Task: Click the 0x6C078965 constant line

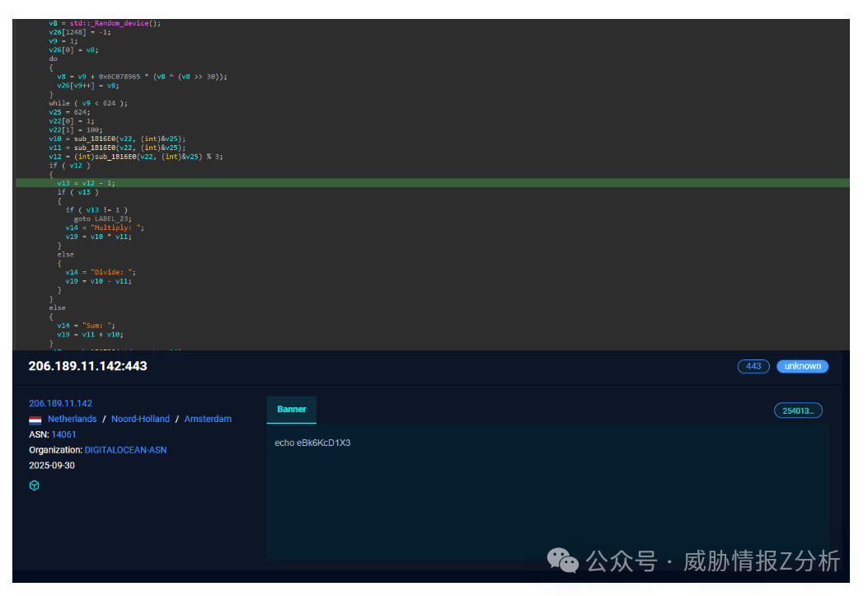Action: point(143,77)
